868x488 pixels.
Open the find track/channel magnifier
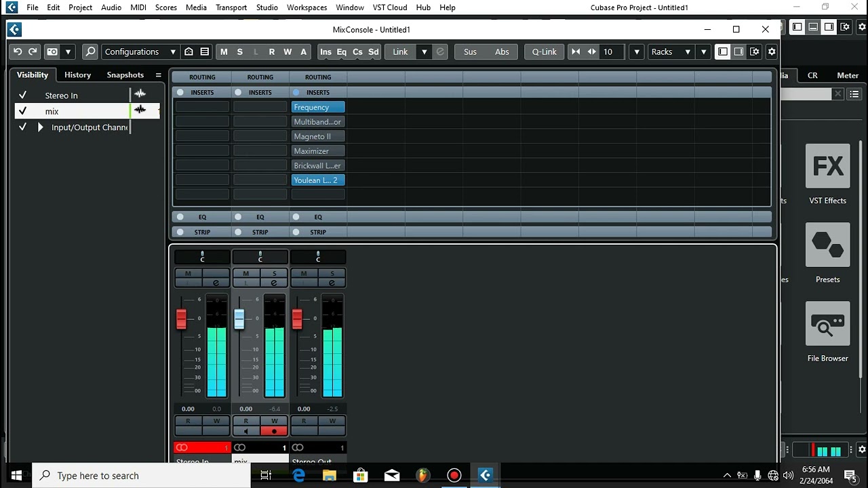point(90,52)
